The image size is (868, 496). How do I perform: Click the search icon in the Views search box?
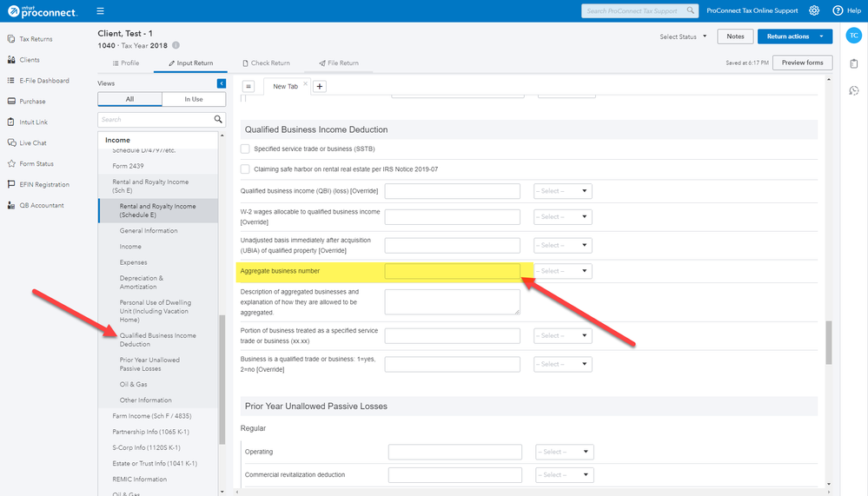218,119
